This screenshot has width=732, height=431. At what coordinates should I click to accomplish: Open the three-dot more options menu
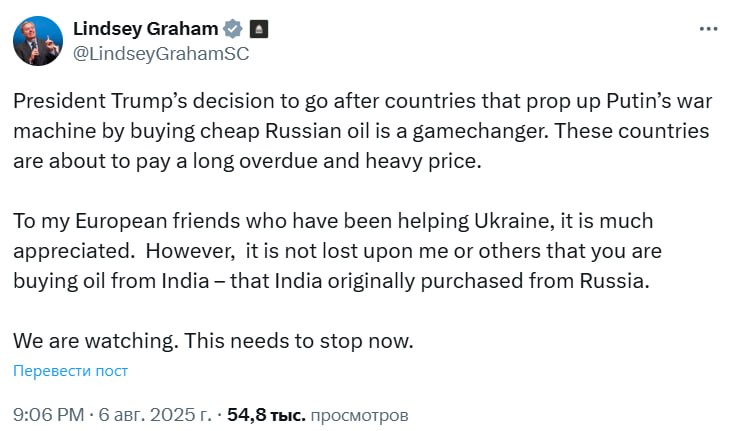(706, 31)
